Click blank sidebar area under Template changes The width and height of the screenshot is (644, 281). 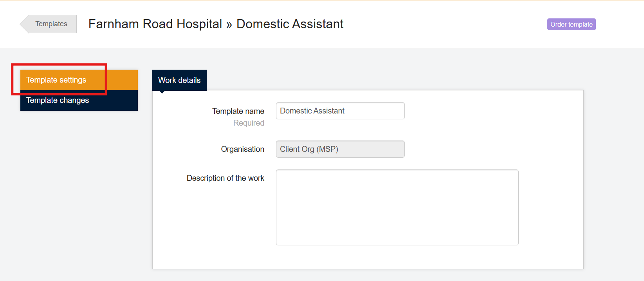[x=78, y=176]
